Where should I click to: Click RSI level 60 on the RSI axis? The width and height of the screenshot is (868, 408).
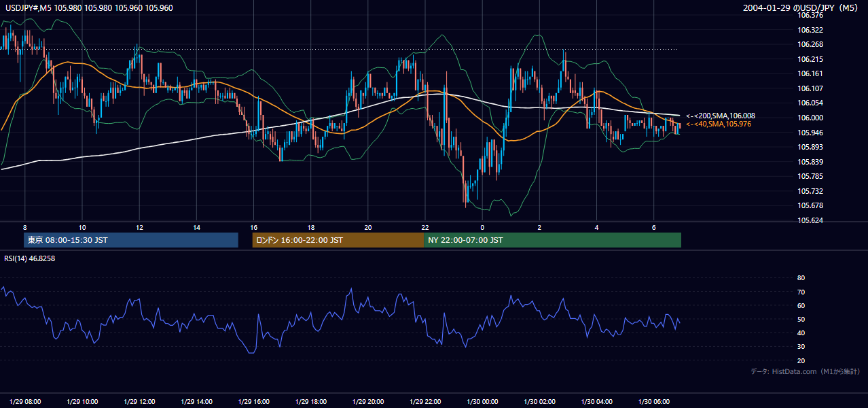tap(801, 305)
